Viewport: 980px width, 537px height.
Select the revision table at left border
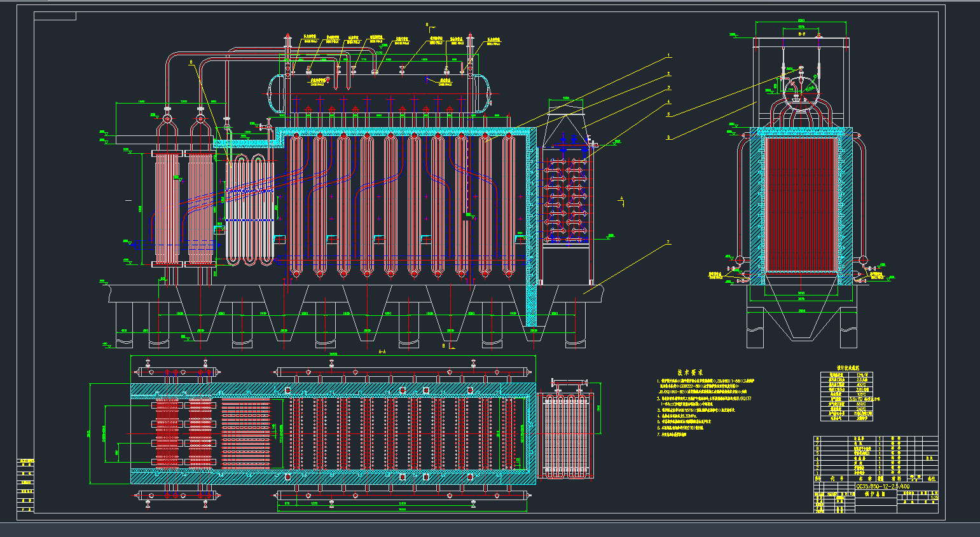click(x=26, y=486)
